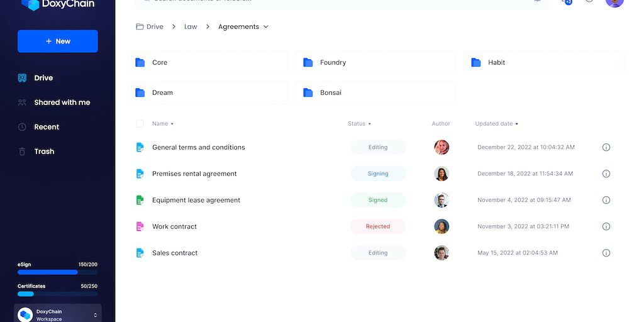This screenshot has height=322, width=644.
Task: Show info for Premises rental agreement
Action: [606, 174]
